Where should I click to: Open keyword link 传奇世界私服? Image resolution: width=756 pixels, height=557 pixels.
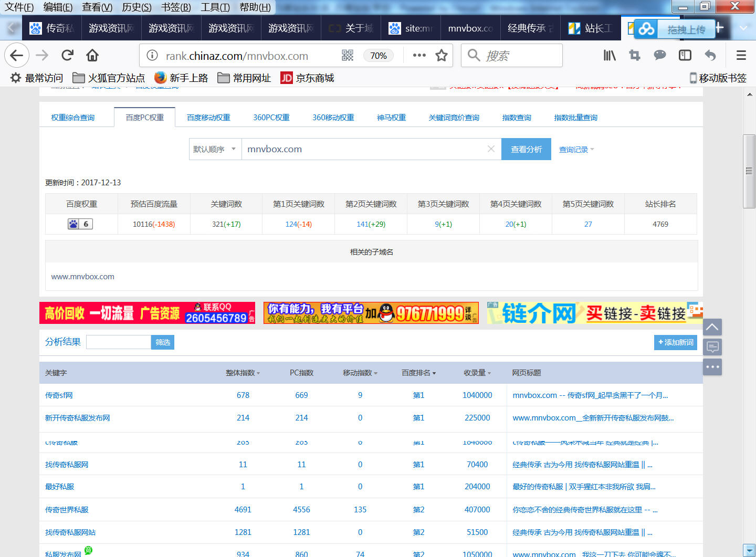[67, 510]
